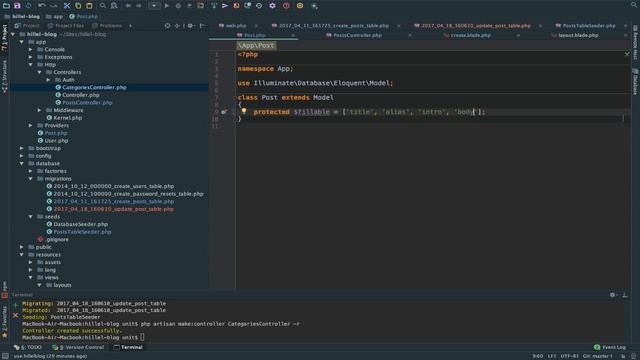Open the project panel settings gear
Image resolution: width=640 pixels, height=360 pixels.
[x=190, y=25]
